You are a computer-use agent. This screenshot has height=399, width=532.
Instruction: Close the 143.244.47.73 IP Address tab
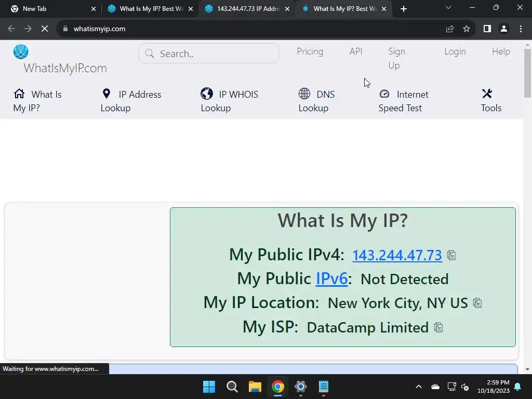[287, 9]
